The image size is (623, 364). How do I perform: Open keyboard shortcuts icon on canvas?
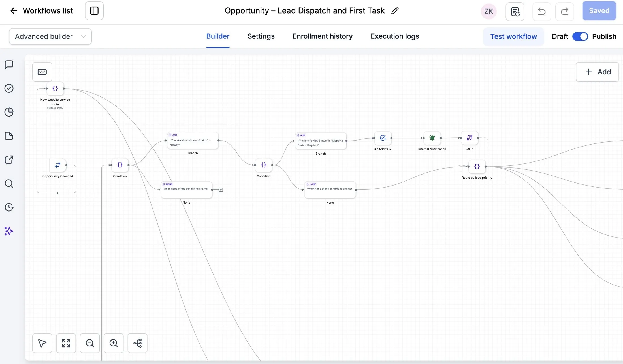(x=42, y=72)
